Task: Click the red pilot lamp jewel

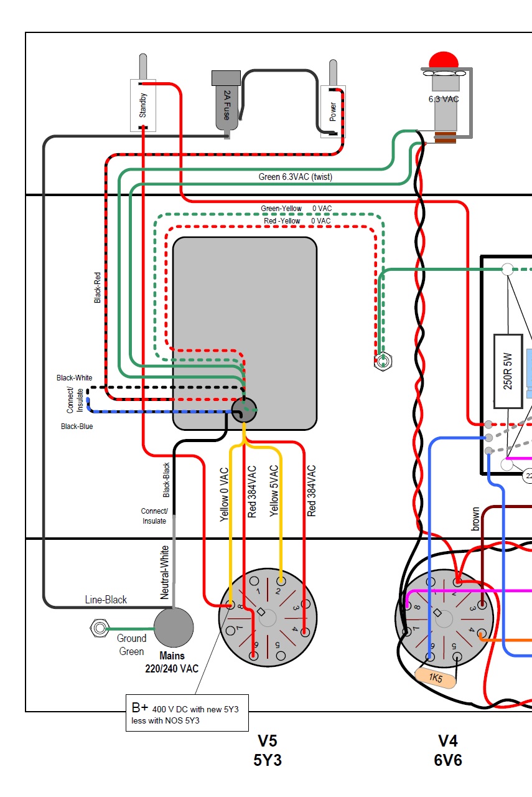Action: pyautogui.click(x=443, y=60)
